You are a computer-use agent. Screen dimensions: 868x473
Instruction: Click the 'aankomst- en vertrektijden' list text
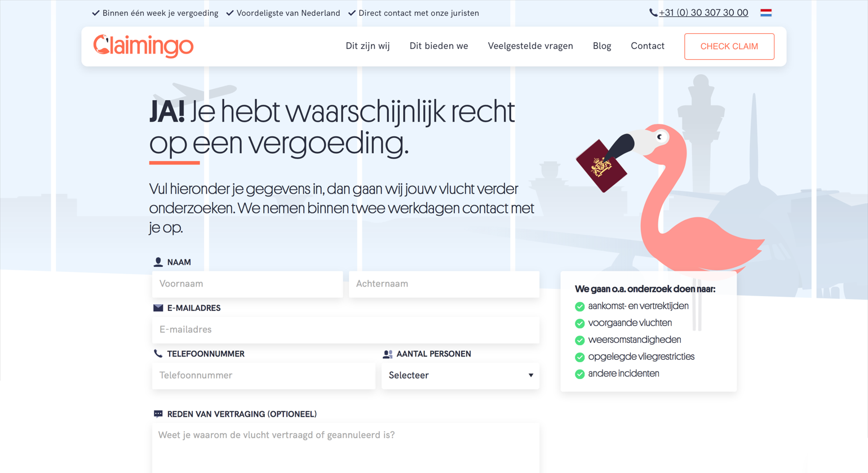point(639,306)
